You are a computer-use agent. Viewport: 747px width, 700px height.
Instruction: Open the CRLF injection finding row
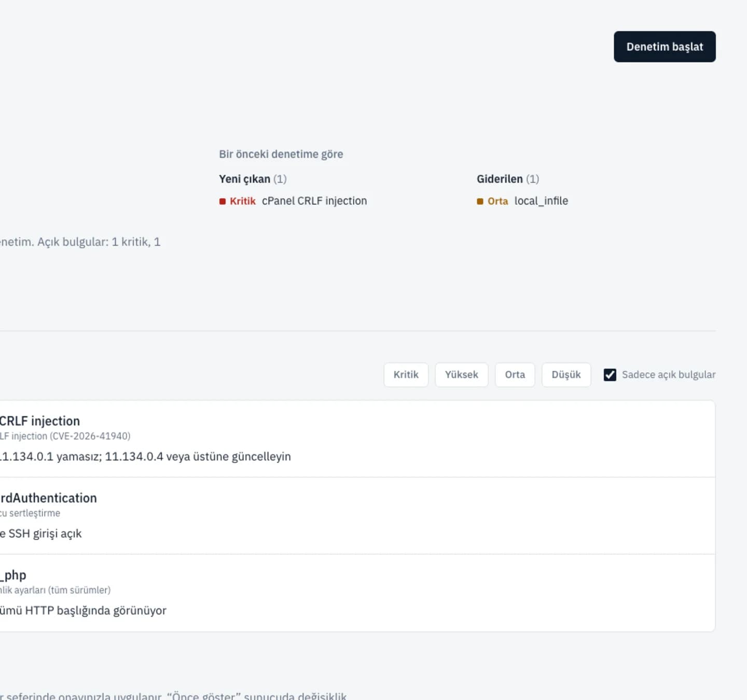pyautogui.click(x=357, y=439)
